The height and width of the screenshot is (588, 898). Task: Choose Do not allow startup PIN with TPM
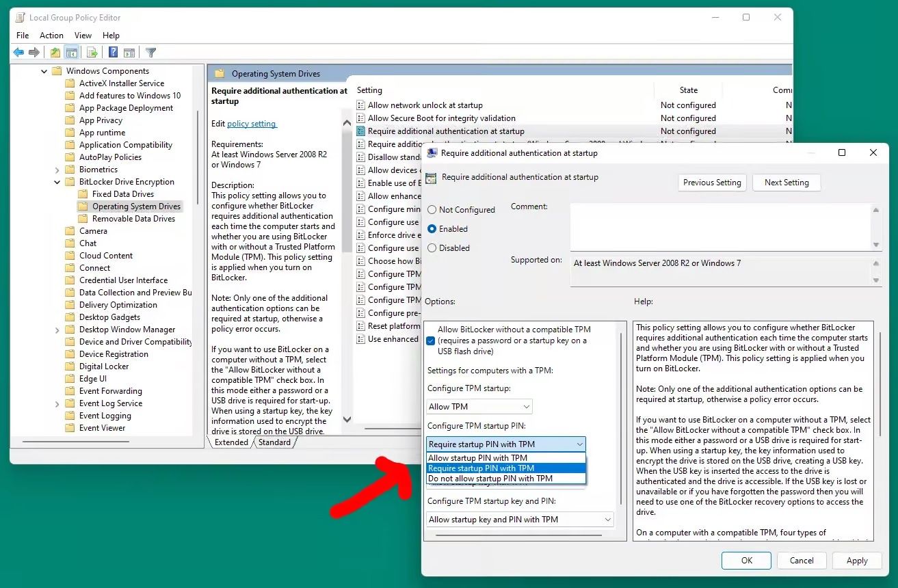506,479
